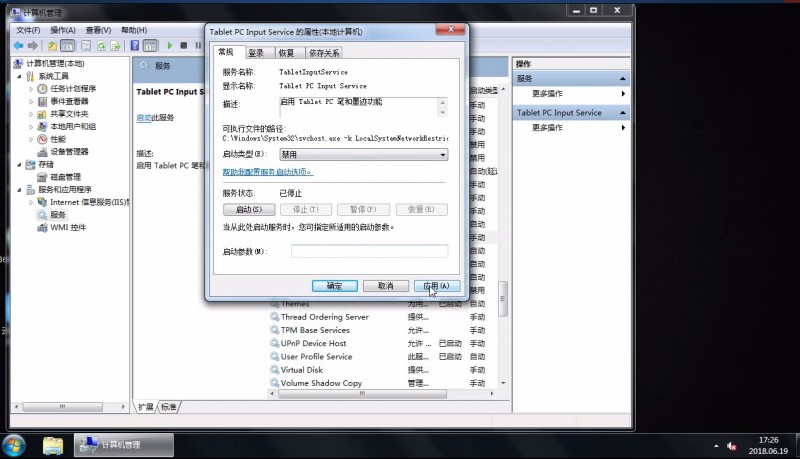Expand the 本地用户和组 node arrow
800x459 pixels.
31,126
